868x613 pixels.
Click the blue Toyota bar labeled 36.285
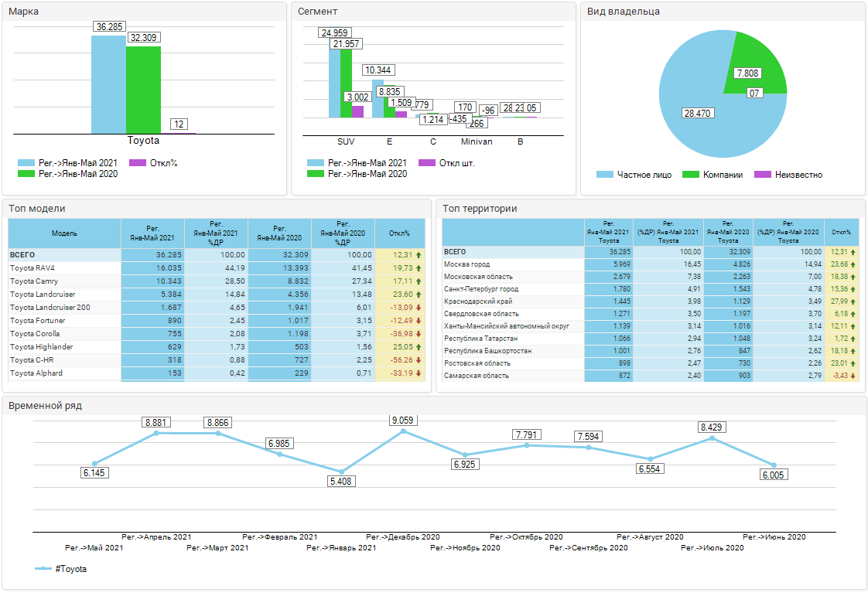pyautogui.click(x=108, y=85)
